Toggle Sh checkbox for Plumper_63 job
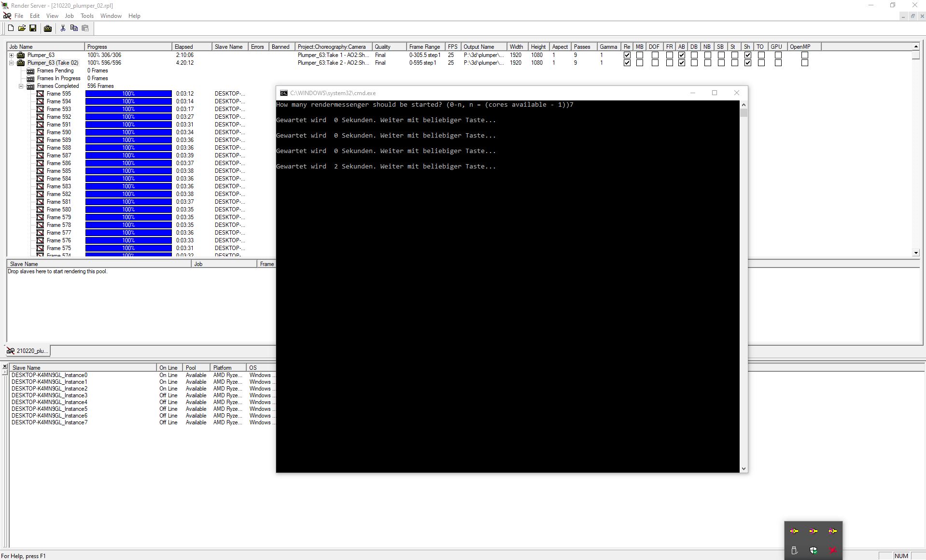 click(747, 55)
